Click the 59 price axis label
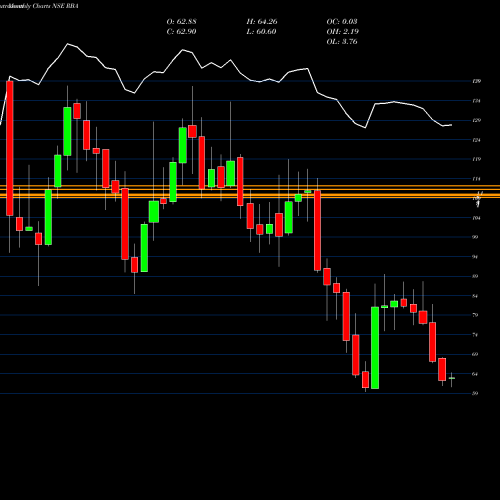 tap(475, 393)
